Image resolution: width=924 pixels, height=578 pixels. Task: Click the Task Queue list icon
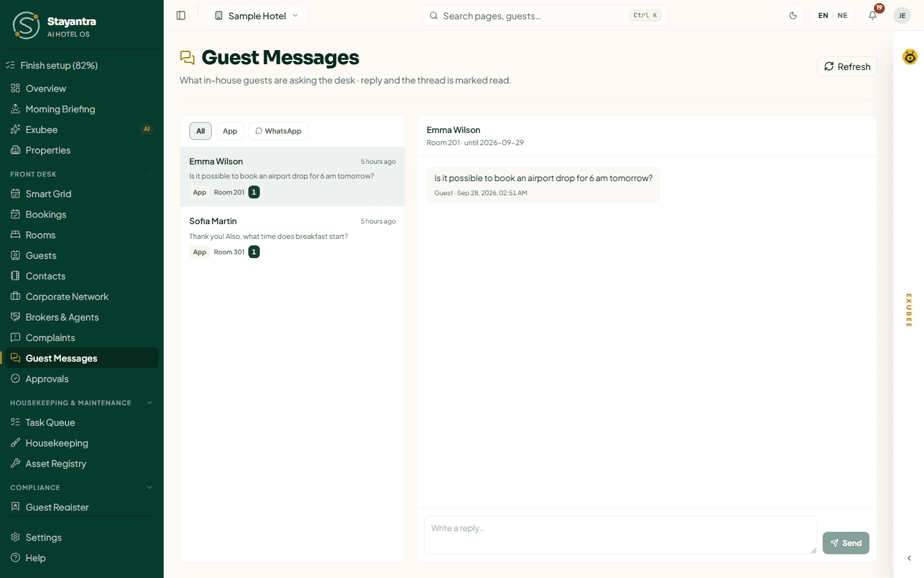(x=15, y=422)
